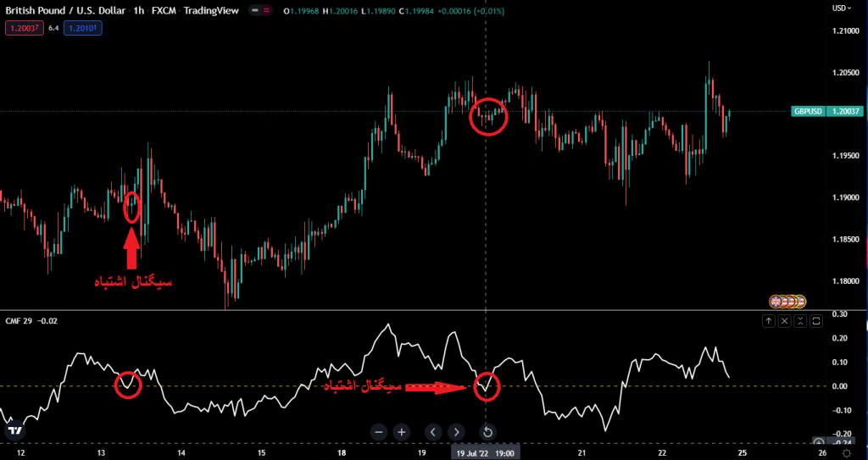Click the economic event flag icons
This screenshot has height=460, width=868.
click(x=788, y=302)
